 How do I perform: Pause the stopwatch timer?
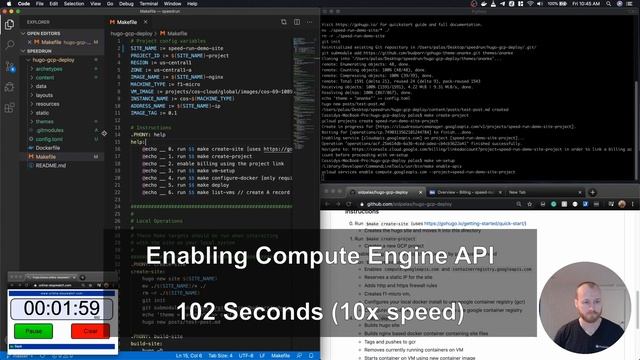pos(33,331)
